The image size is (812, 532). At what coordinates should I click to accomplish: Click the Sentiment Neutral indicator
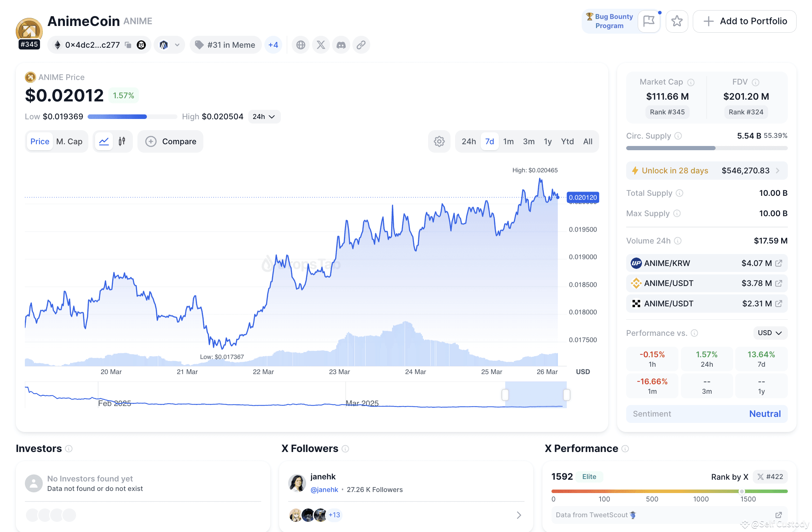(x=707, y=414)
